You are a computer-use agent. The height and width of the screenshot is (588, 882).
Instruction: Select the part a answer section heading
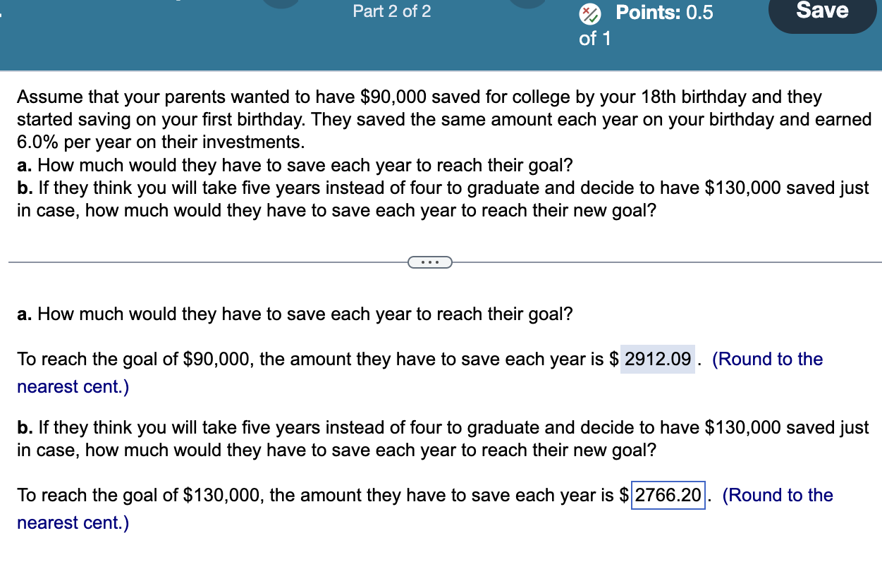(295, 314)
